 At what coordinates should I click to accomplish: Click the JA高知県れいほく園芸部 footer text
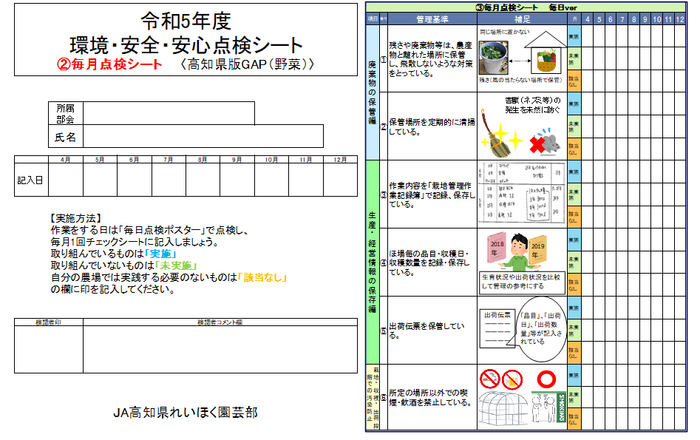click(186, 412)
